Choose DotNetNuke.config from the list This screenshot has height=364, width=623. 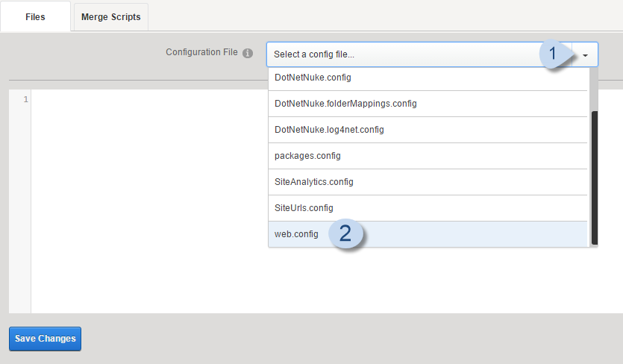coord(428,78)
